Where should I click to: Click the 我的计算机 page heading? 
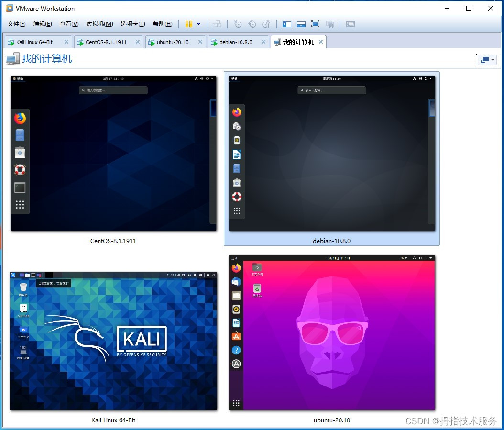tap(46, 59)
